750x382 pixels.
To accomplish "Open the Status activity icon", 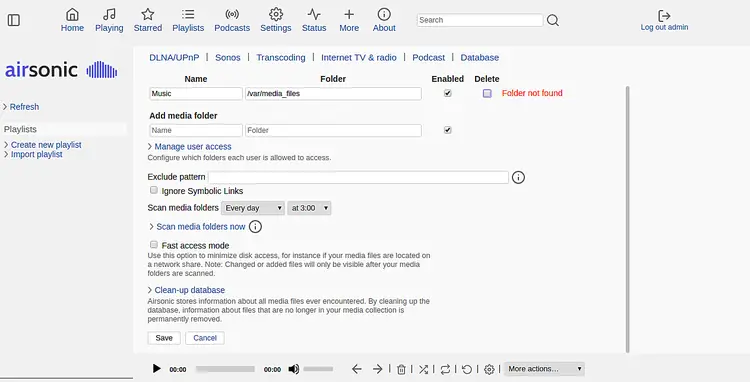I will [x=314, y=14].
